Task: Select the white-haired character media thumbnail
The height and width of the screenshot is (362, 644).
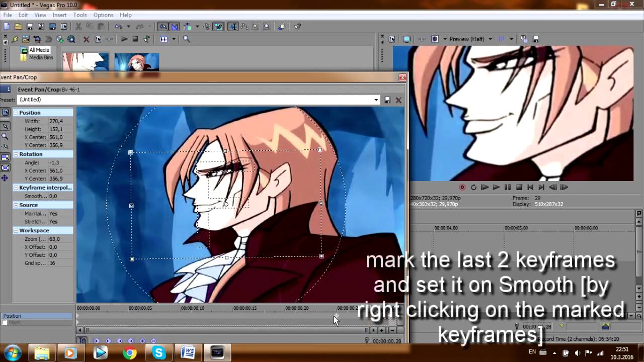Action: [x=86, y=63]
